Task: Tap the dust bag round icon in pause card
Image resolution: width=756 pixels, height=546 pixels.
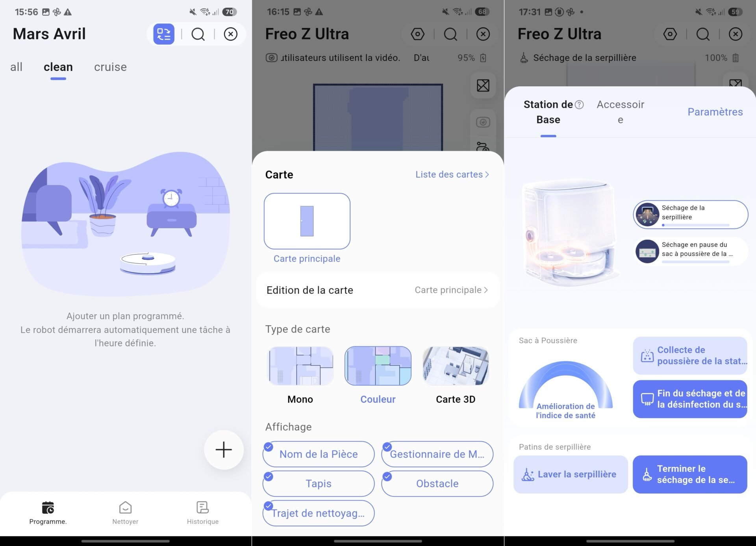Action: click(x=647, y=251)
